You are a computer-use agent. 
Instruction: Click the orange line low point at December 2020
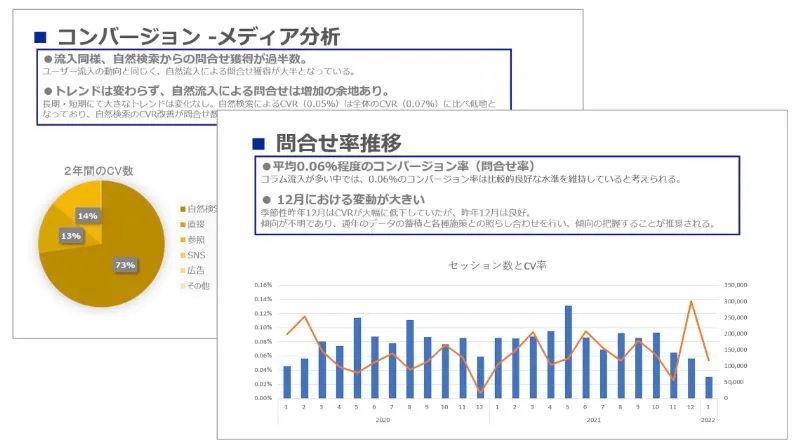(480, 392)
